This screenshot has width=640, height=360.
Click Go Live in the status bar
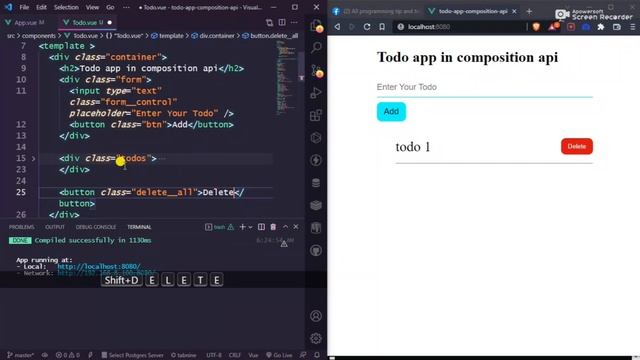[x=279, y=355]
